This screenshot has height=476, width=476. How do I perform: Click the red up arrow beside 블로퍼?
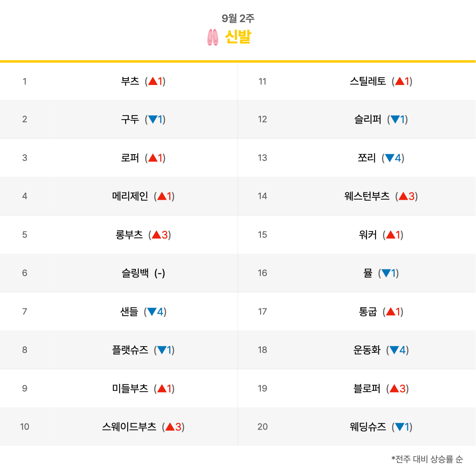point(394,388)
